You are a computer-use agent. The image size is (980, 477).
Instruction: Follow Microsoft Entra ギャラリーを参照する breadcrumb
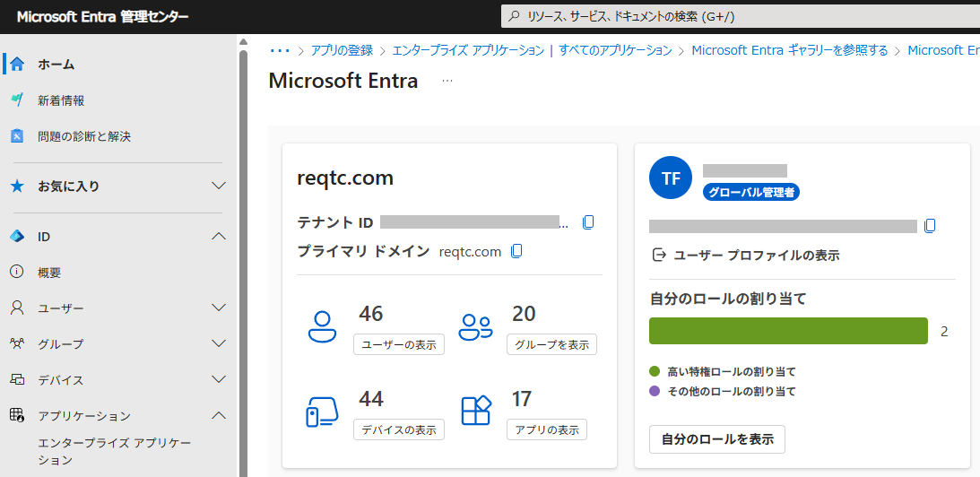pos(789,50)
